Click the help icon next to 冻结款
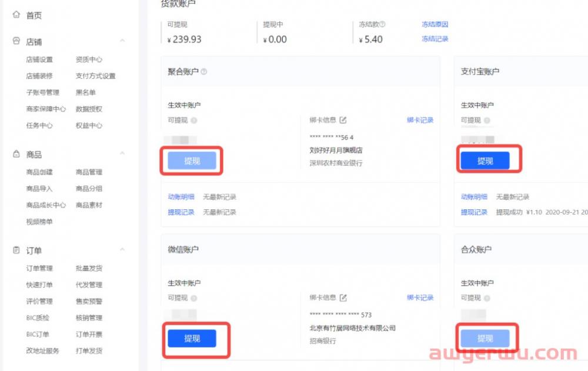 tap(383, 24)
